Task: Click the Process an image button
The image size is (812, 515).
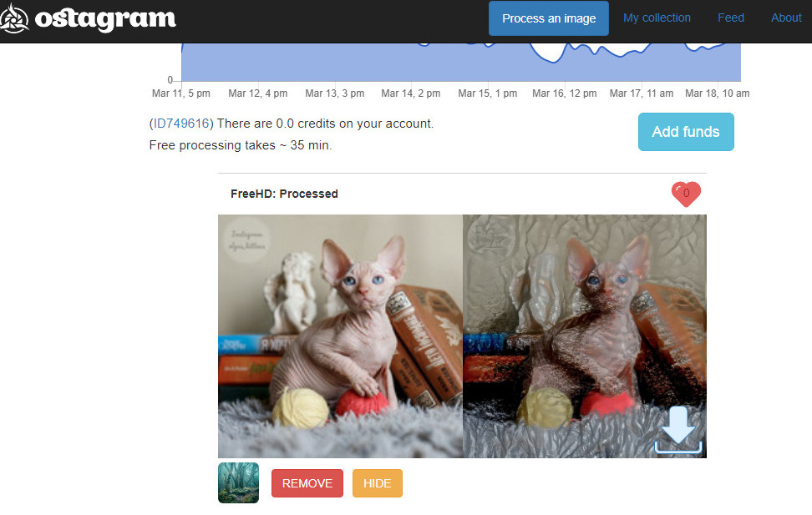Action: pyautogui.click(x=549, y=18)
